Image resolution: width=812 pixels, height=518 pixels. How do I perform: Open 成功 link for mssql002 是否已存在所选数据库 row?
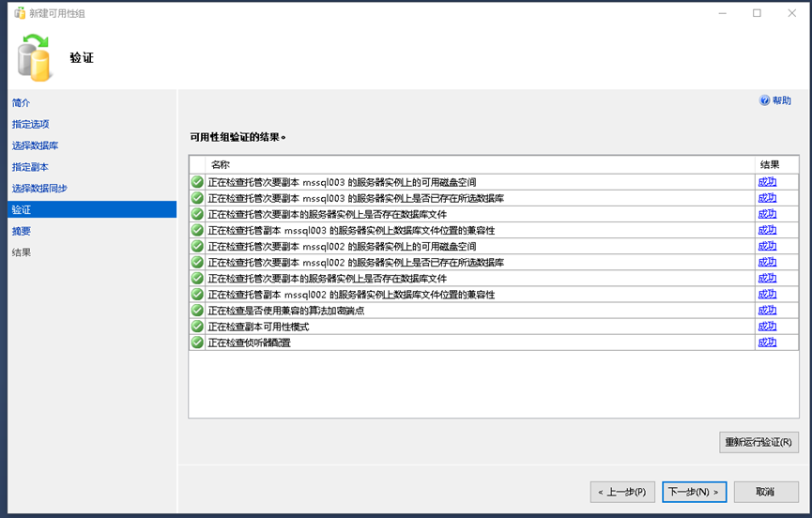(768, 262)
